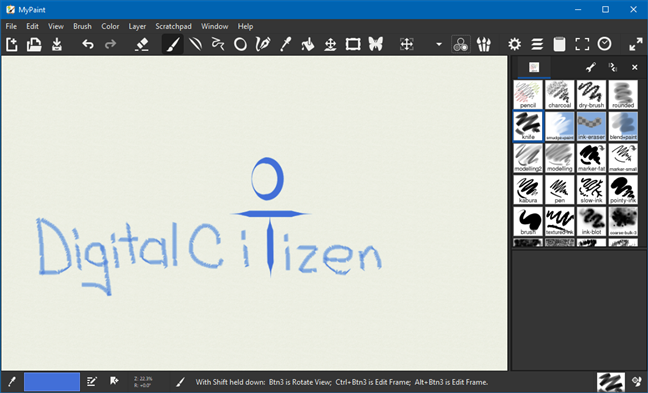The image size is (648, 393).
Task: Expand the view tools dropdown arrow
Action: 438,44
